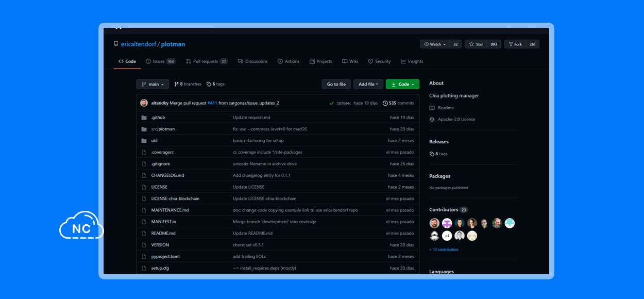
Task: Click the Watch button
Action: tap(435, 44)
